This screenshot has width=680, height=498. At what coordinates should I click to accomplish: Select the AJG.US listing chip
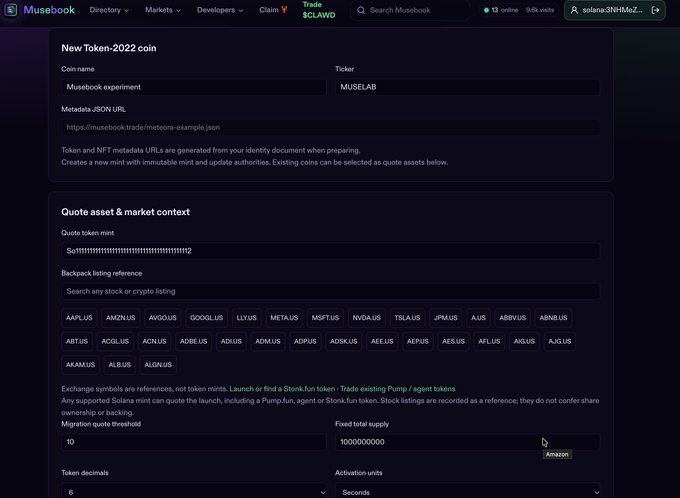(559, 341)
